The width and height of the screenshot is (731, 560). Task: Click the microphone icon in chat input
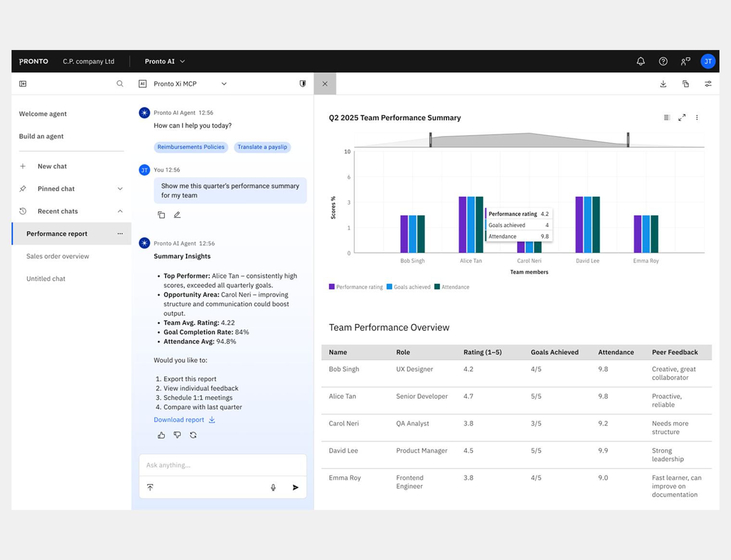pyautogui.click(x=273, y=487)
